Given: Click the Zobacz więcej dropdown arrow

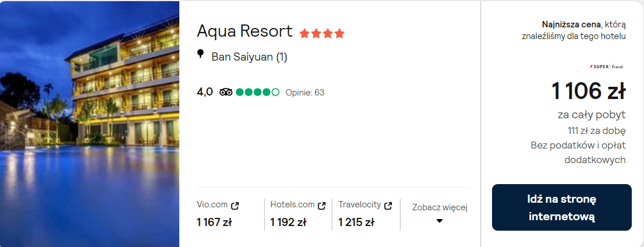Looking at the screenshot, I should coord(440,221).
